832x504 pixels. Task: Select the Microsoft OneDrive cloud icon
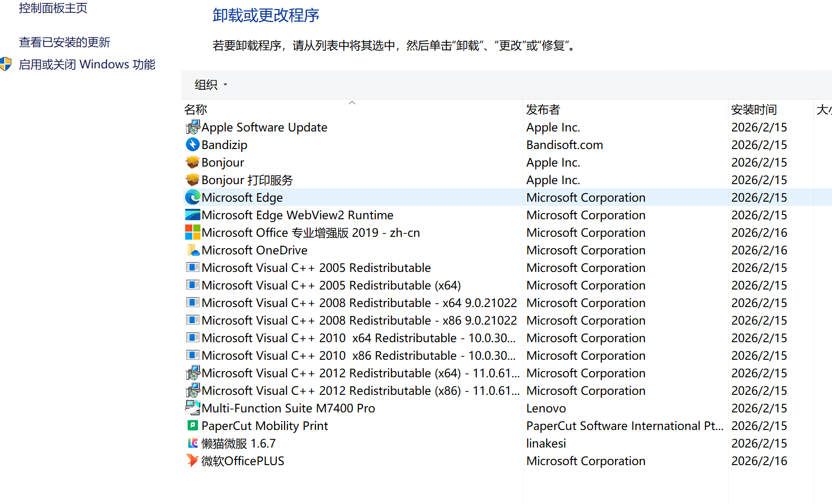192,250
